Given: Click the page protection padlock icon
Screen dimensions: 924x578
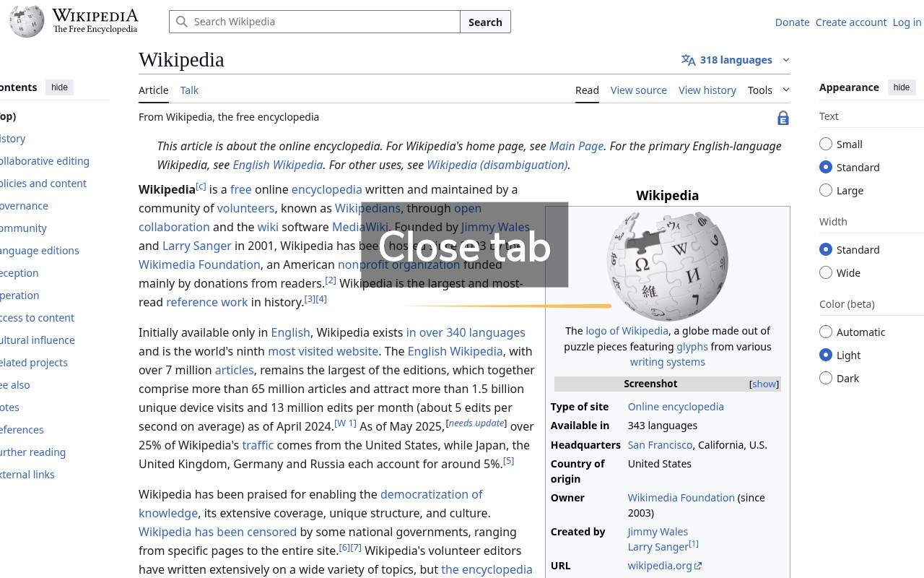Looking at the screenshot, I should pyautogui.click(x=783, y=118).
